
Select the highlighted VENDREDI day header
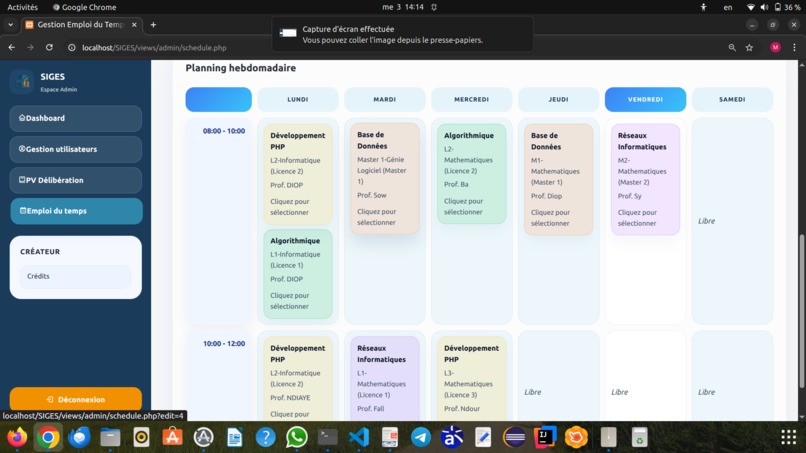point(645,99)
